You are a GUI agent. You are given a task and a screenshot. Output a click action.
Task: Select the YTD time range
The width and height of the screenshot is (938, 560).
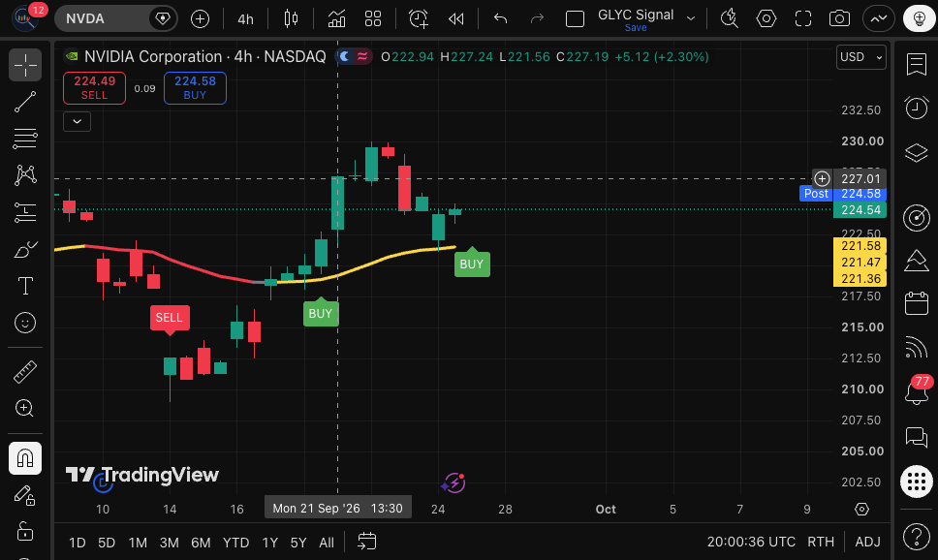pos(235,543)
